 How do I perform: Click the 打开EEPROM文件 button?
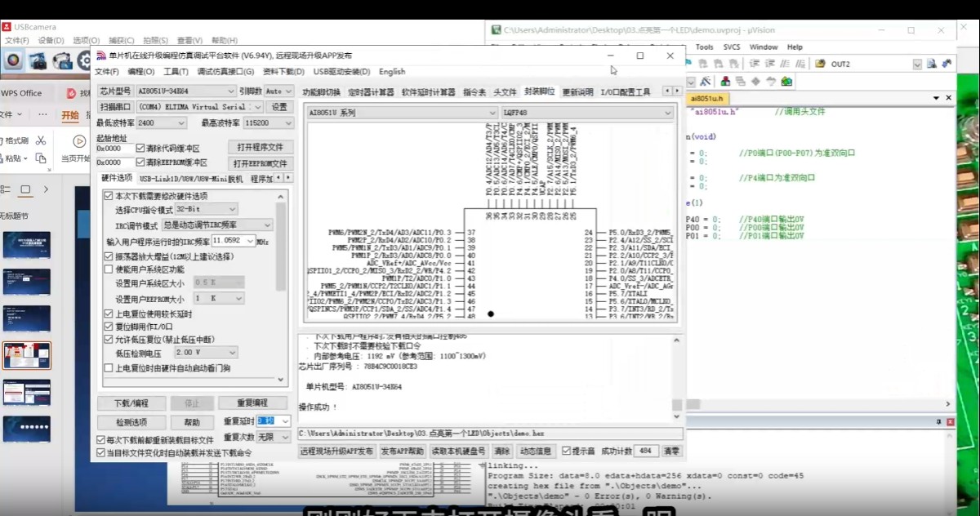click(x=260, y=163)
